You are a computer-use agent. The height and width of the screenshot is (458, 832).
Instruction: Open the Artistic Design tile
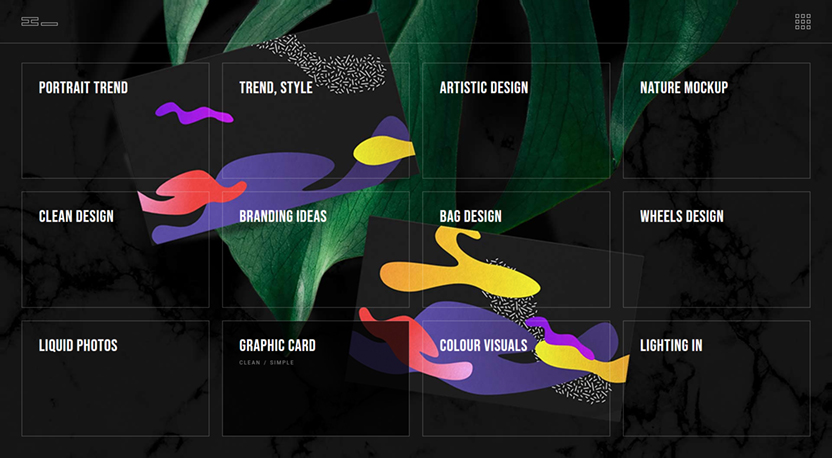pyautogui.click(x=516, y=120)
